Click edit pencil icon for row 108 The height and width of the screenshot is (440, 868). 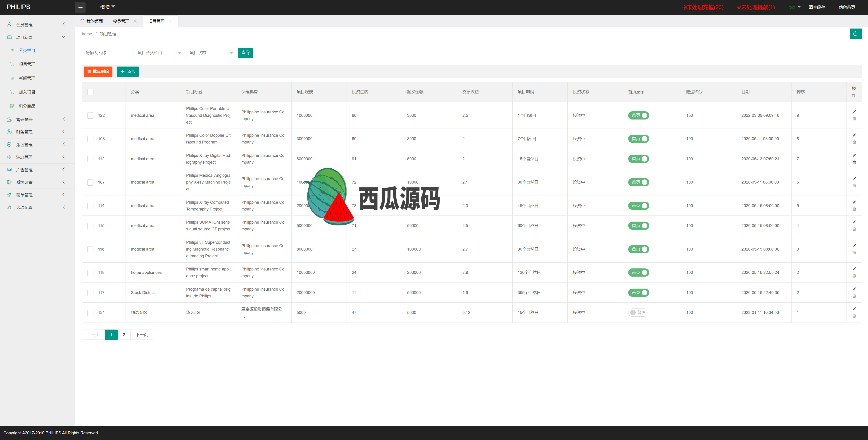tap(854, 135)
